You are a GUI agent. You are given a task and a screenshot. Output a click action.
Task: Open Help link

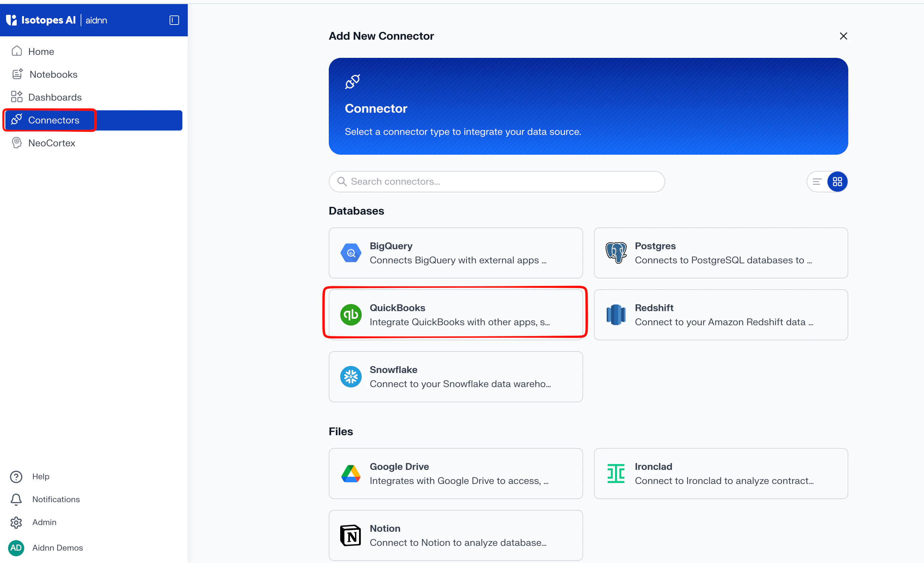(41, 477)
